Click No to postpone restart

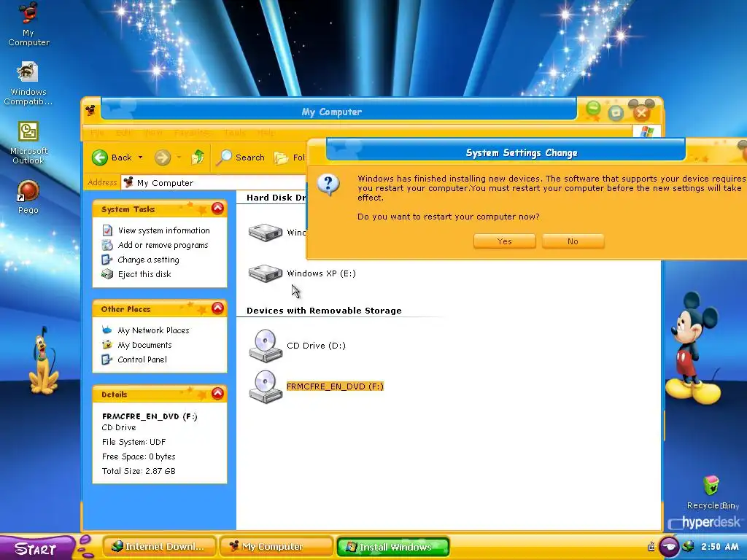[573, 241]
